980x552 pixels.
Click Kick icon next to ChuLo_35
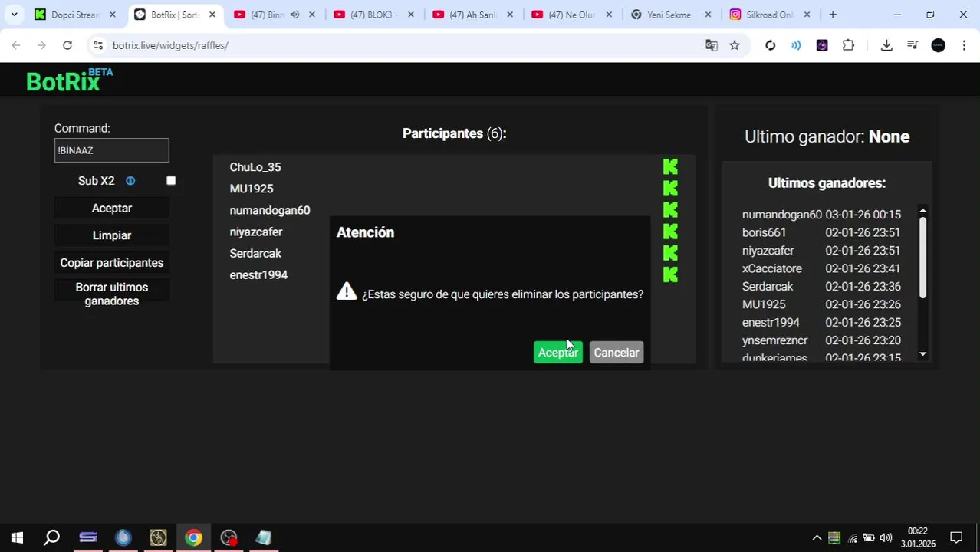(x=670, y=167)
